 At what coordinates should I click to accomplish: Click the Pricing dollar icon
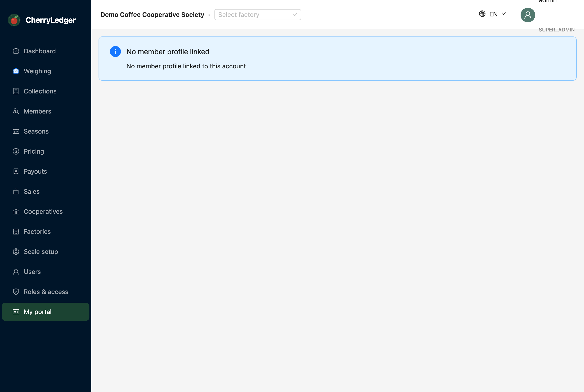16,151
